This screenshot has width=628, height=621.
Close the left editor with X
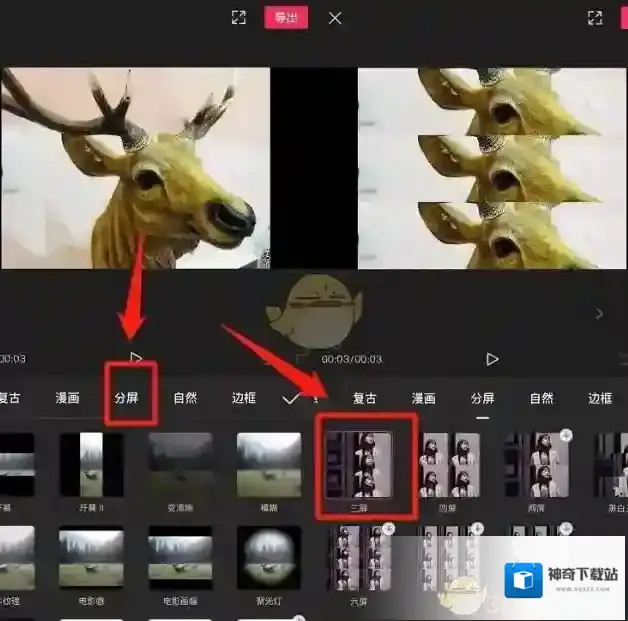tap(335, 18)
